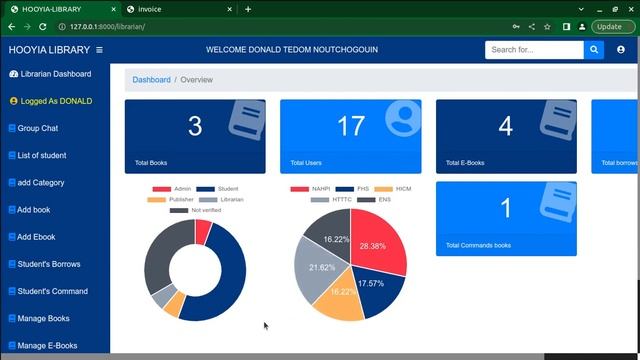Switch to the Invoice tab
Screen dimensions: 640x360
click(x=180, y=9)
